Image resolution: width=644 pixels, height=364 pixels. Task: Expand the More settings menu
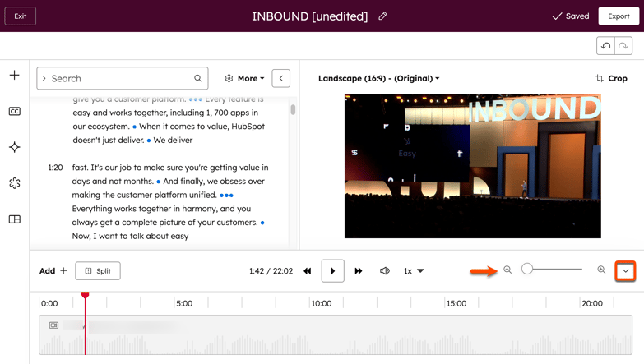click(x=245, y=79)
